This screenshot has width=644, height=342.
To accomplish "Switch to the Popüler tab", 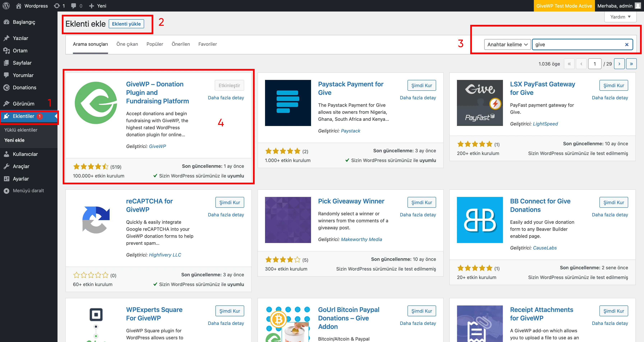I will (x=155, y=44).
